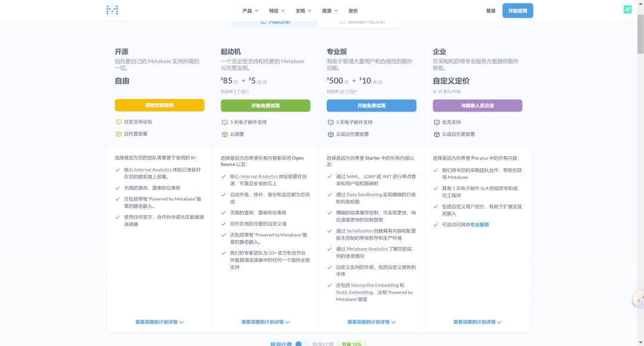Image resolution: width=644 pixels, height=346 pixels.
Task: Click the Metabase logo in the header
Action: (x=112, y=10)
